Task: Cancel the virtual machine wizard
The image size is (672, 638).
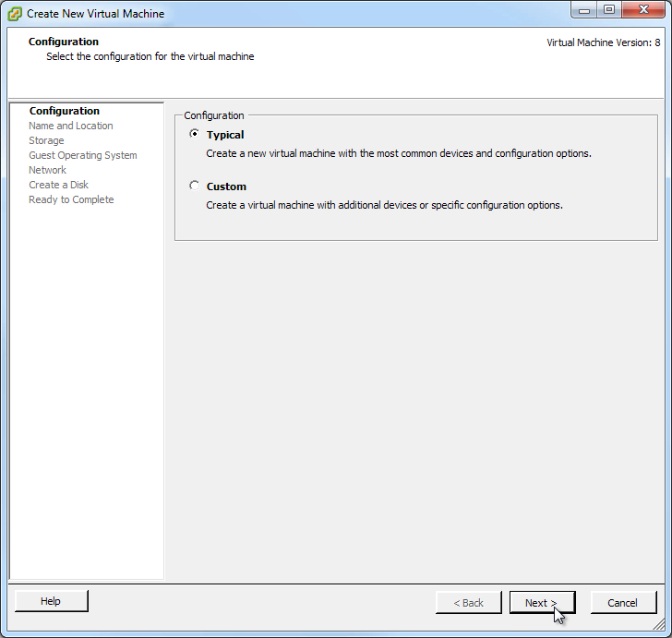Action: pos(623,602)
